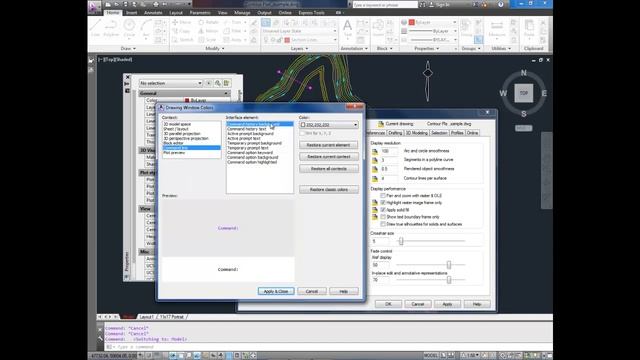Click the Type a keyword or phrase search box
Image resolution: width=640 pixels, height=360 pixels.
pos(384,5)
